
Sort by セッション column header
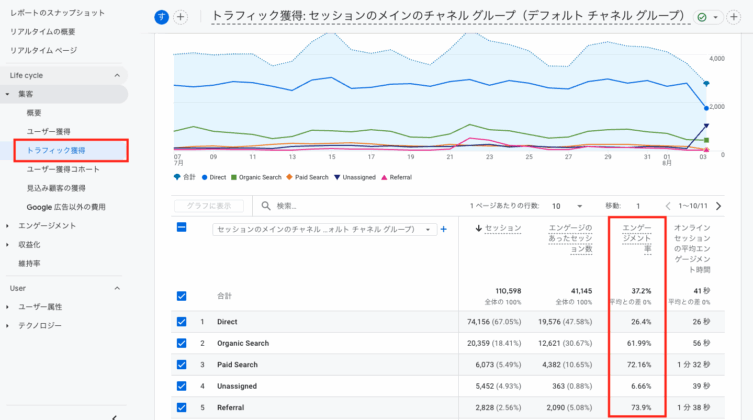click(x=502, y=229)
